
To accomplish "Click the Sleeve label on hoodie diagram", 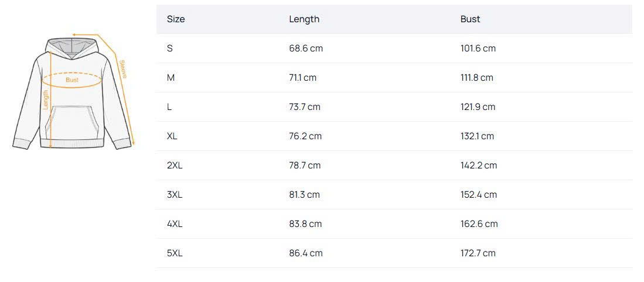I will coord(122,68).
